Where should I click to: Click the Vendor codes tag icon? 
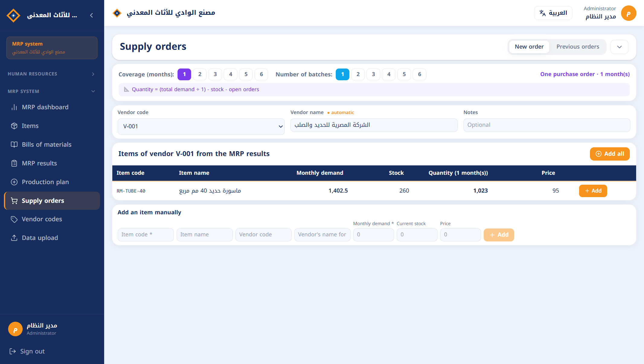pyautogui.click(x=14, y=219)
